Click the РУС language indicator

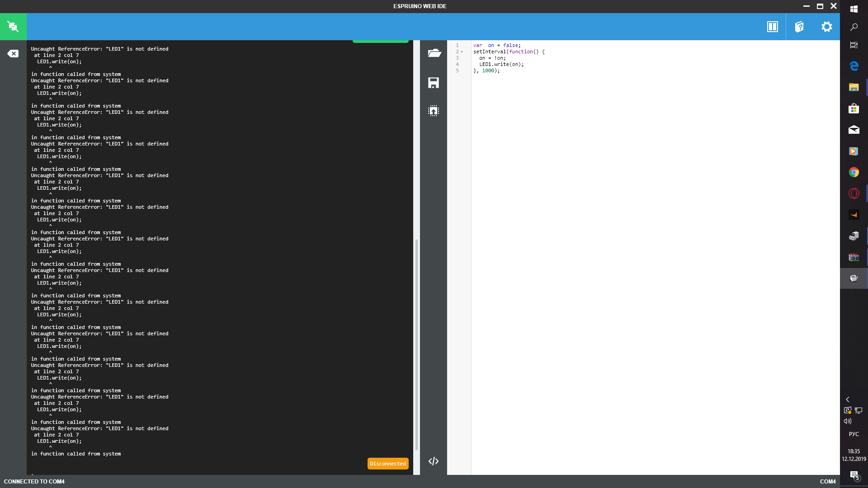(854, 434)
